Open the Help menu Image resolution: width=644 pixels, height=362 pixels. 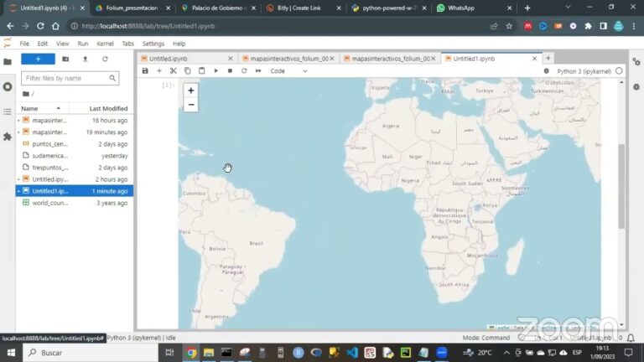coord(179,44)
